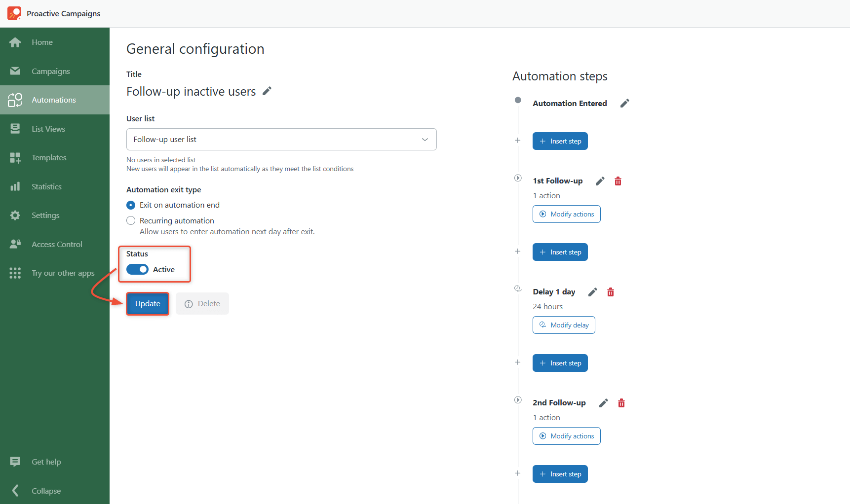Open Modify actions for 1st Follow-up
Image resolution: width=850 pixels, height=504 pixels.
(x=566, y=214)
